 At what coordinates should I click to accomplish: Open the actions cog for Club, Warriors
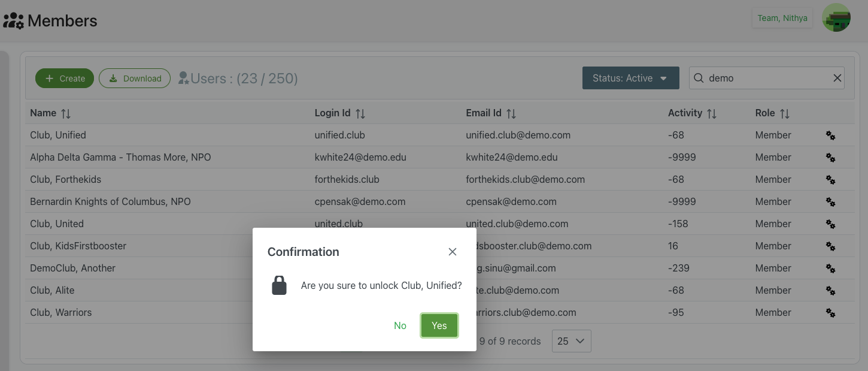[x=830, y=313]
